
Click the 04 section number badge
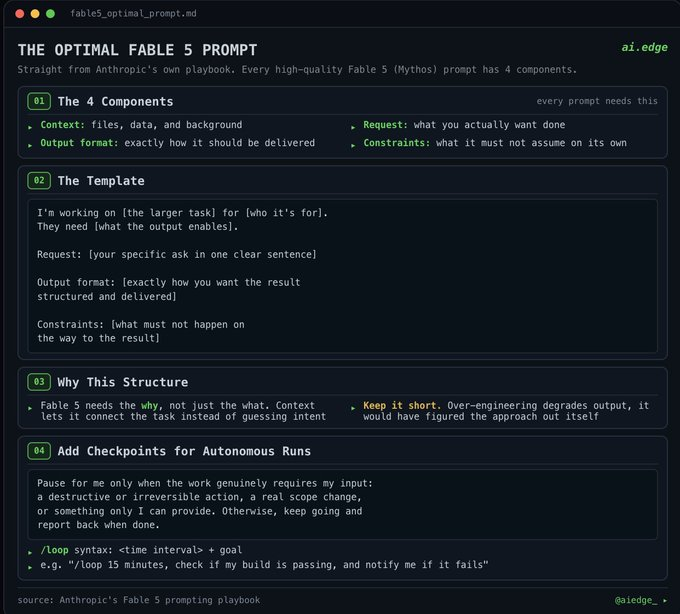click(39, 451)
